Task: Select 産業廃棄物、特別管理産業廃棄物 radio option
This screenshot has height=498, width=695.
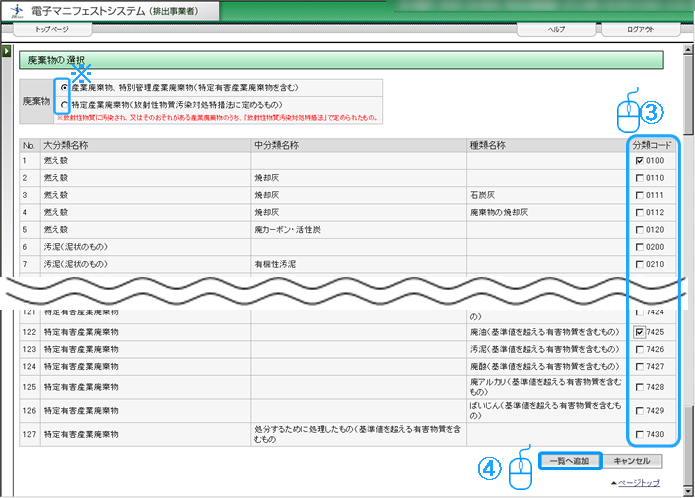Action: coord(64,88)
